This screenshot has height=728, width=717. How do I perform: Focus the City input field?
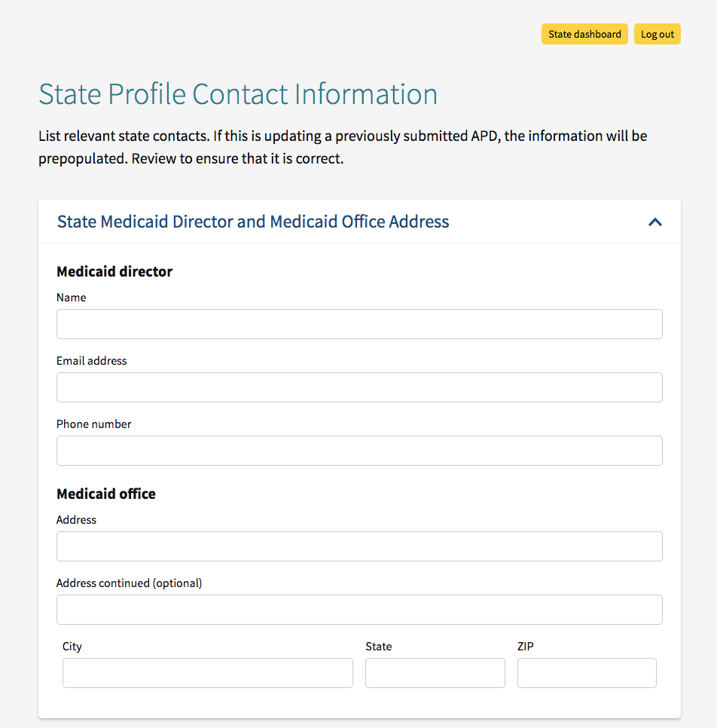tap(207, 672)
